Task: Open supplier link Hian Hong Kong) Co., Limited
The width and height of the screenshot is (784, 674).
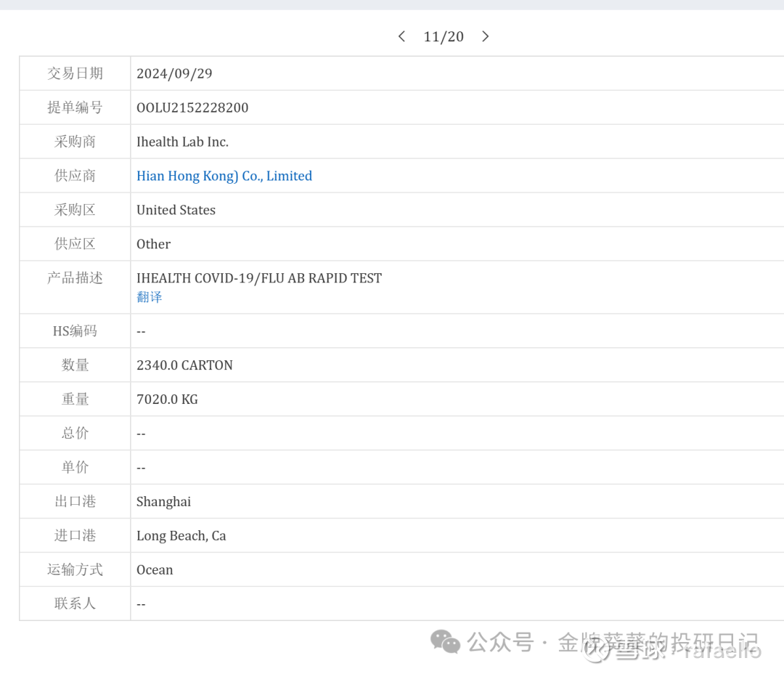Action: pyautogui.click(x=224, y=176)
